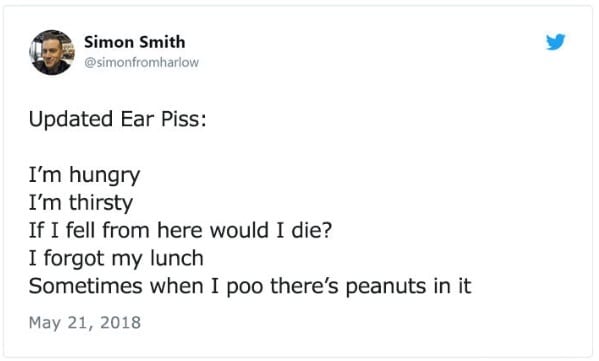The image size is (599, 361).
Task: Select the 'I'm hungry' line
Action: point(84,175)
